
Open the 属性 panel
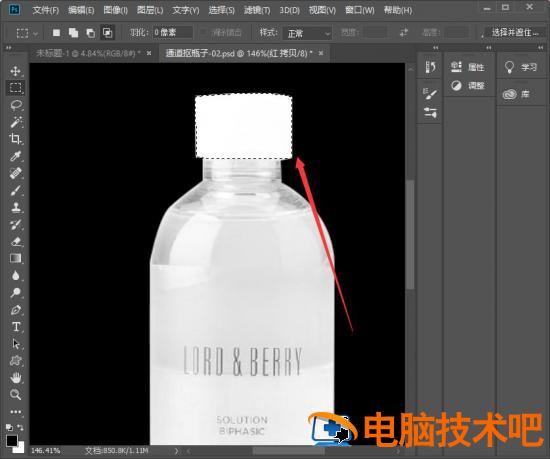point(468,67)
